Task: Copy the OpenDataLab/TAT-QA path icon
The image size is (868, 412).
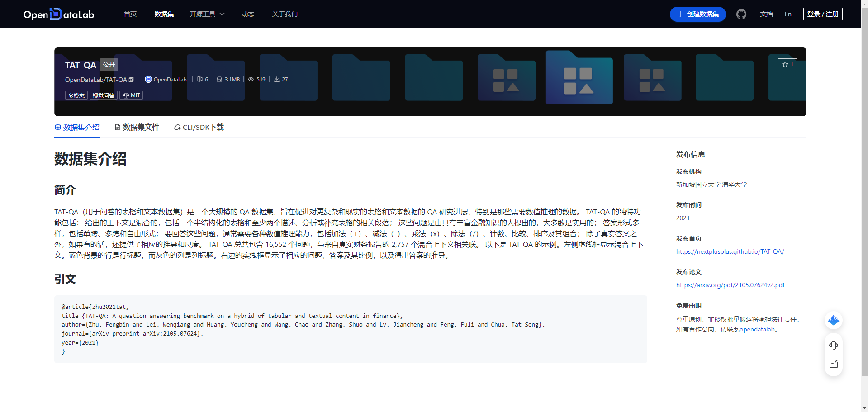Action: (x=131, y=80)
